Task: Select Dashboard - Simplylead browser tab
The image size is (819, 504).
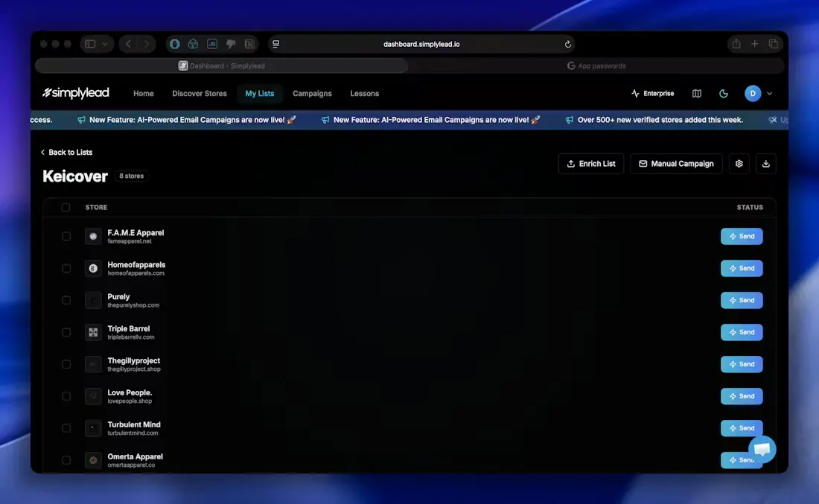Action: click(221, 66)
